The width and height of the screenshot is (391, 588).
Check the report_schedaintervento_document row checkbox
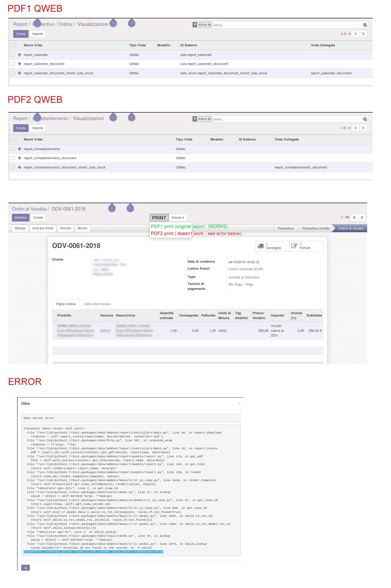tap(12, 158)
